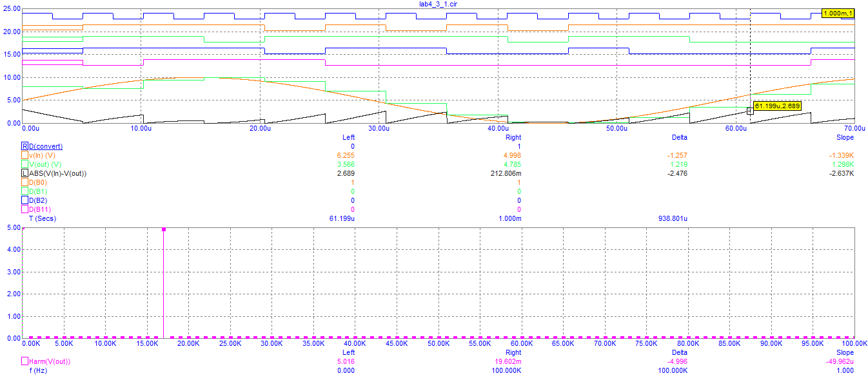Click the yellow cursor tag 1.000m,1
The width and height of the screenshot is (868, 380).
click(838, 14)
